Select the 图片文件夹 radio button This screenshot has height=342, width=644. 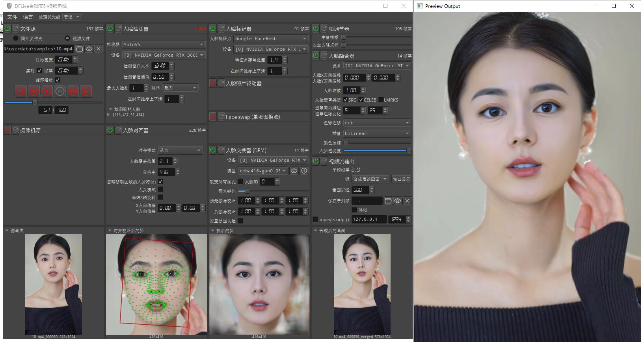click(16, 38)
